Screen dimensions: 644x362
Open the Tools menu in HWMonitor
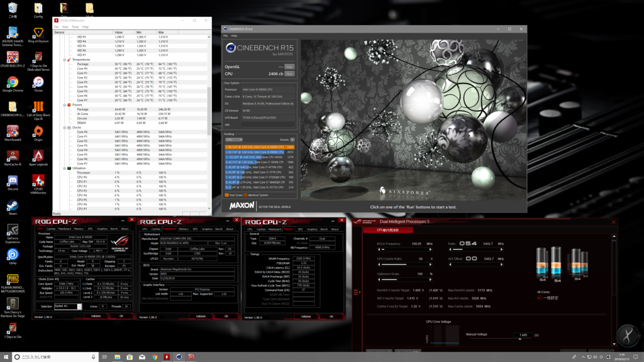[75, 26]
